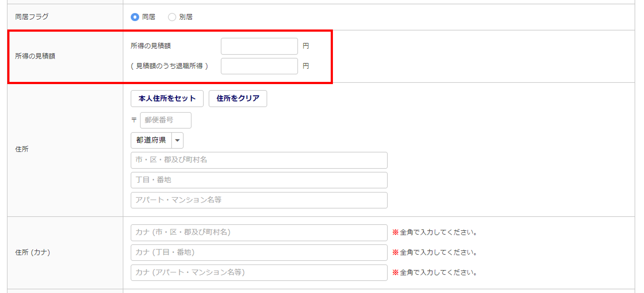Click the 退職所得 amount input field

click(x=259, y=66)
